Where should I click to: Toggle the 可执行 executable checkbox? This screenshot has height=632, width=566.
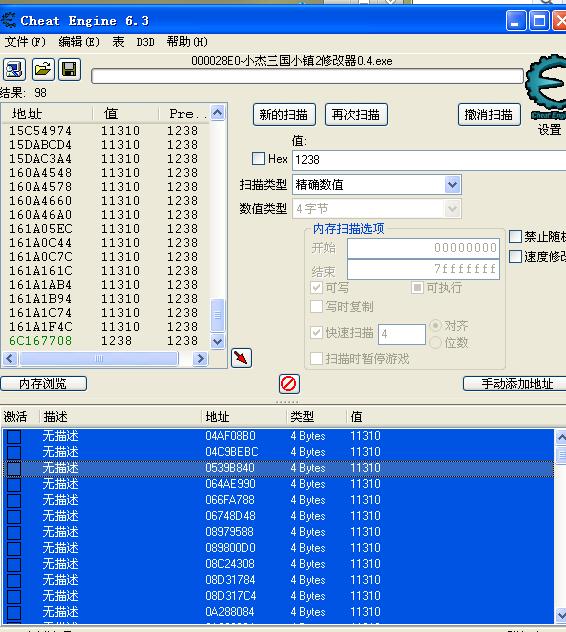pyautogui.click(x=418, y=287)
